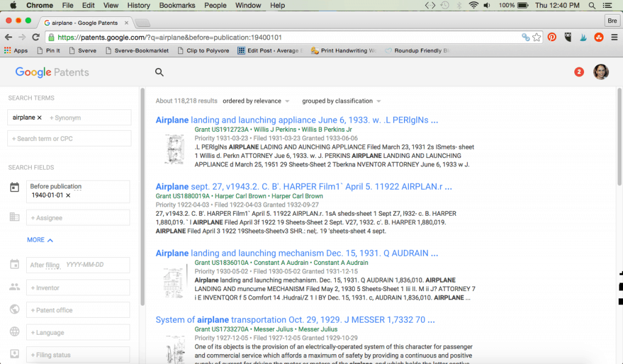Image resolution: width=623 pixels, height=364 pixels.
Task: Open macOS Spotlight search
Action: pos(592,5)
